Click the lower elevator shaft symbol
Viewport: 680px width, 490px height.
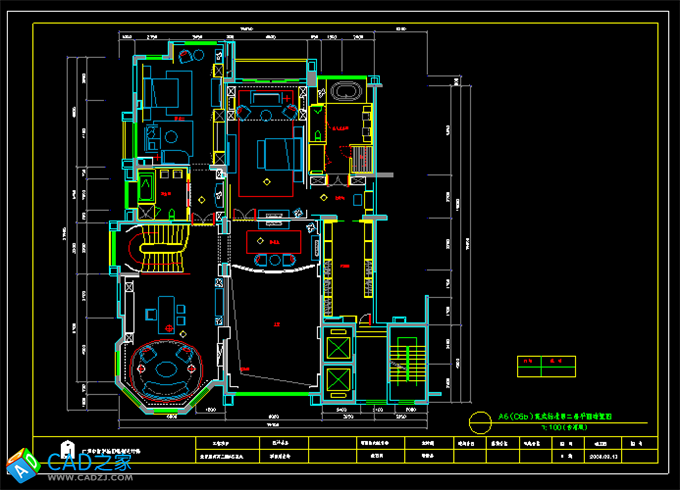[339, 381]
